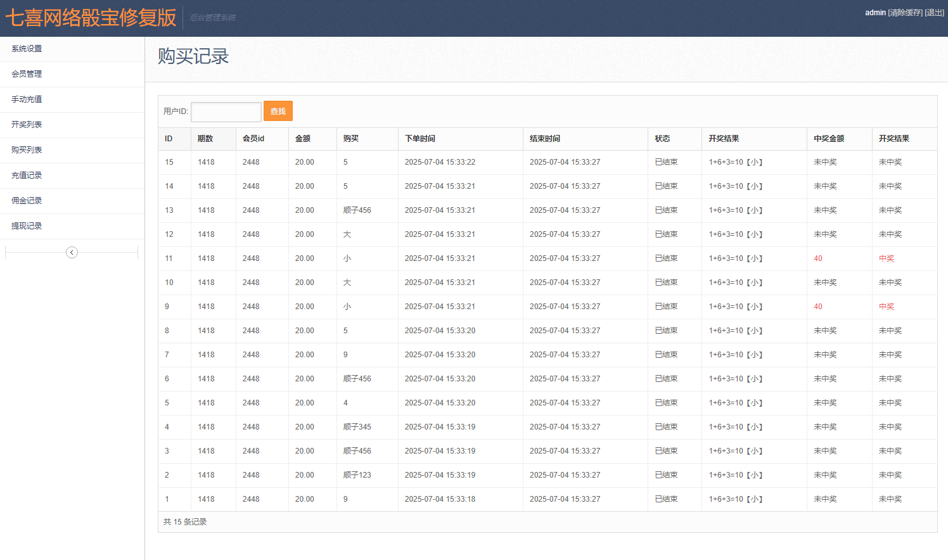Click the 顺子123 bet cell in row 2

point(357,475)
